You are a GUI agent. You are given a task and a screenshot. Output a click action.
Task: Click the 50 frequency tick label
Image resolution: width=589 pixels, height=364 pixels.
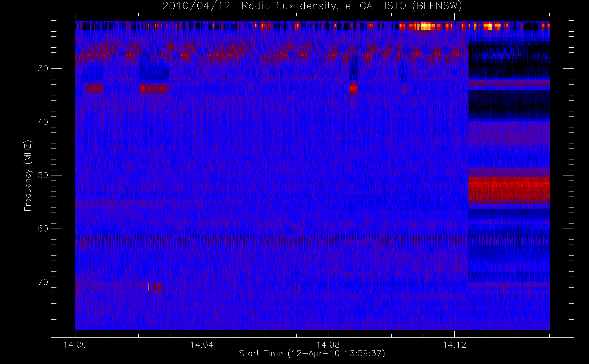click(x=43, y=175)
